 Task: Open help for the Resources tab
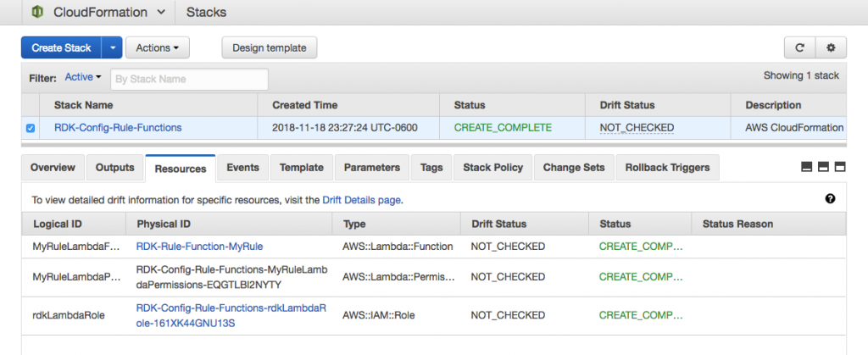coord(830,199)
